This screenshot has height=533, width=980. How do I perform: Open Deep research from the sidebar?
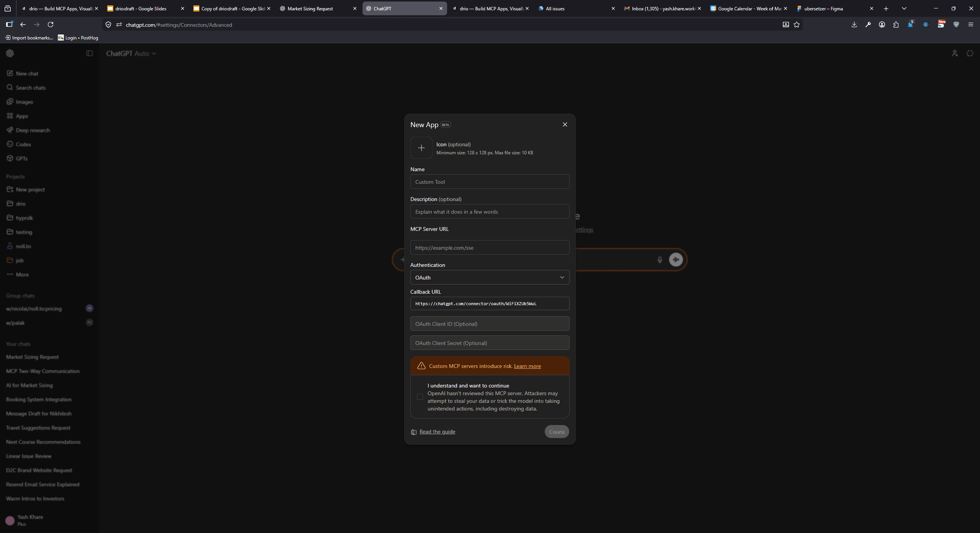click(33, 130)
